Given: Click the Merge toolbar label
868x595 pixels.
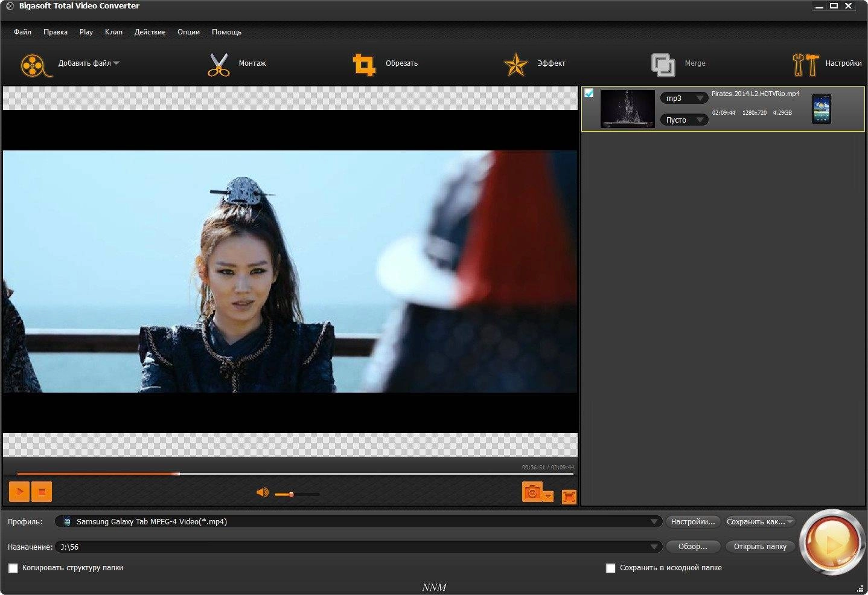Looking at the screenshot, I should [695, 63].
